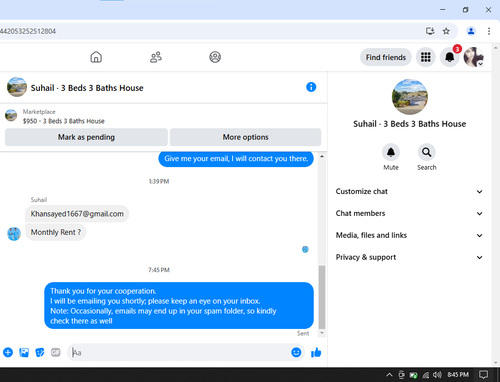Open Chrome three-dot menu
500x382 pixels.
(489, 31)
